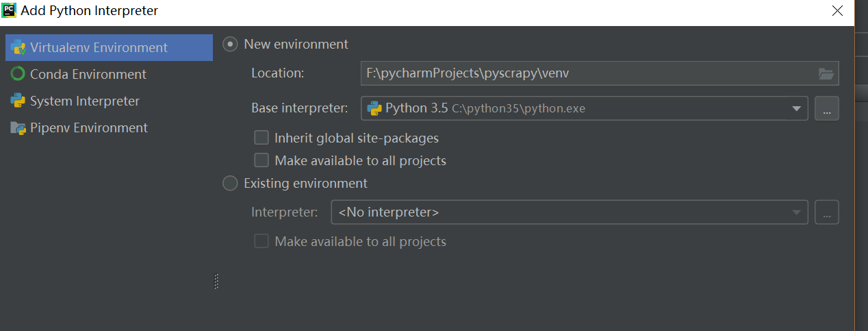Click the folder browse icon in Location field

tap(826, 73)
